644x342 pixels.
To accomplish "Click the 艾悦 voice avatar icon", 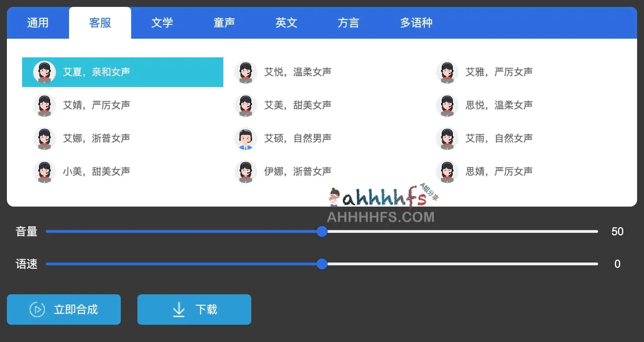I will pyautogui.click(x=245, y=72).
